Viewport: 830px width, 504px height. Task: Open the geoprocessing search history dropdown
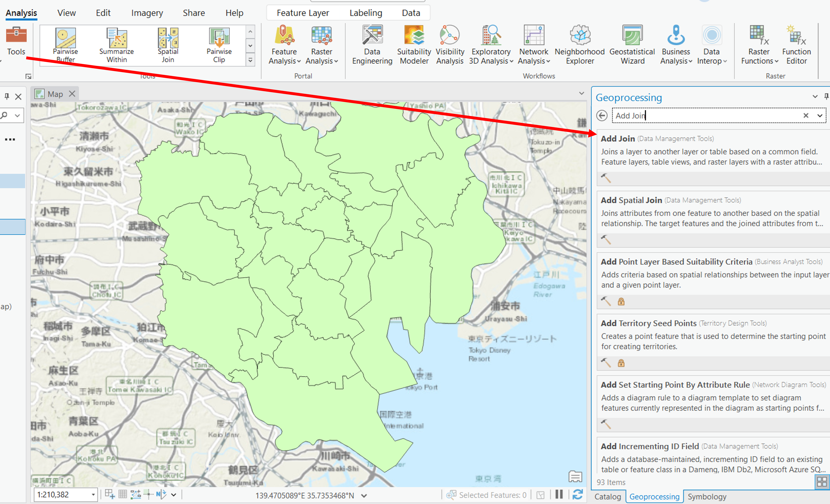(x=820, y=115)
